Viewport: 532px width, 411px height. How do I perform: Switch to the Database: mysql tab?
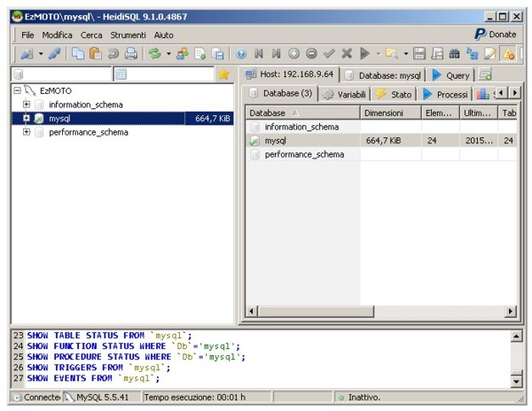(x=383, y=75)
